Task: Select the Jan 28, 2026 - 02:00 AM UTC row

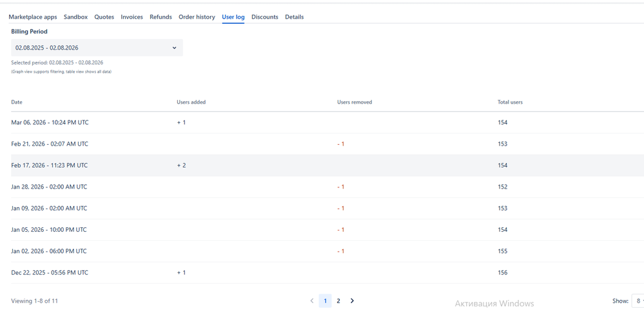Action: click(x=327, y=187)
